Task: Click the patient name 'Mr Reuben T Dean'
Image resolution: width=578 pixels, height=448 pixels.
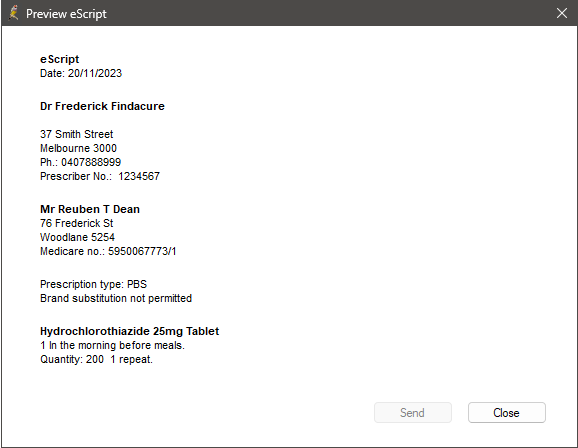Action: [x=90, y=209]
